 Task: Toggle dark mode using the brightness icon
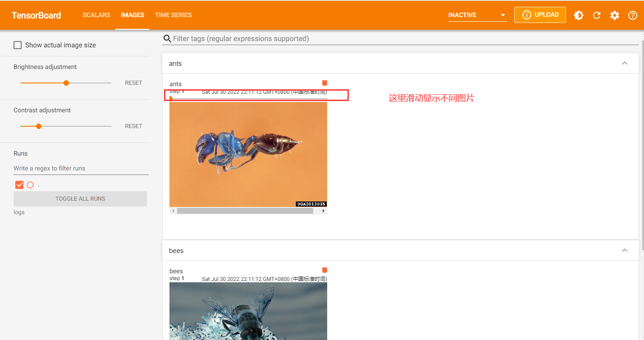click(579, 15)
